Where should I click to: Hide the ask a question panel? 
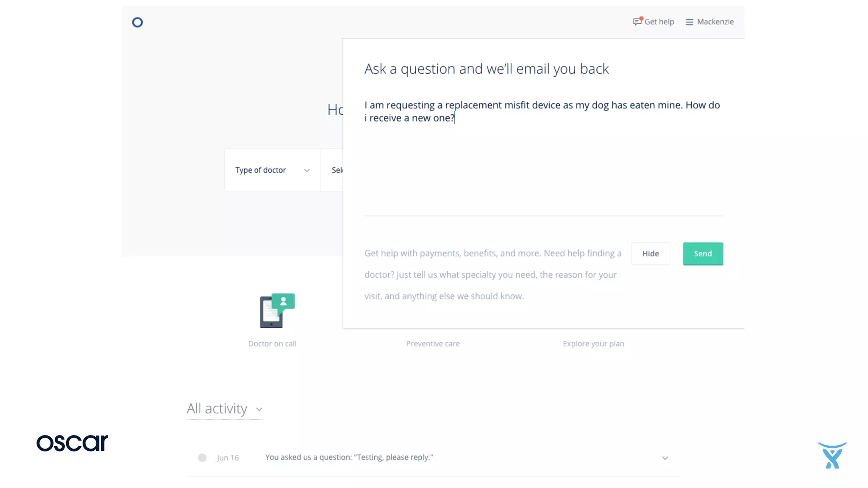point(650,254)
